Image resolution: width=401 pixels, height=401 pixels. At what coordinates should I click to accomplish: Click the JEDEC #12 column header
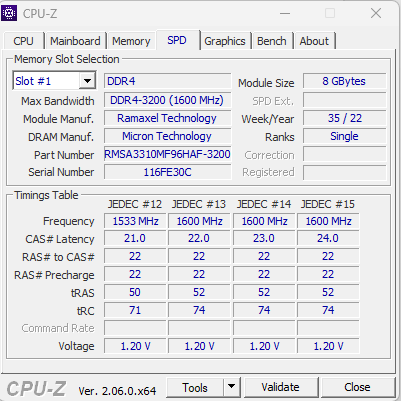coord(135,204)
